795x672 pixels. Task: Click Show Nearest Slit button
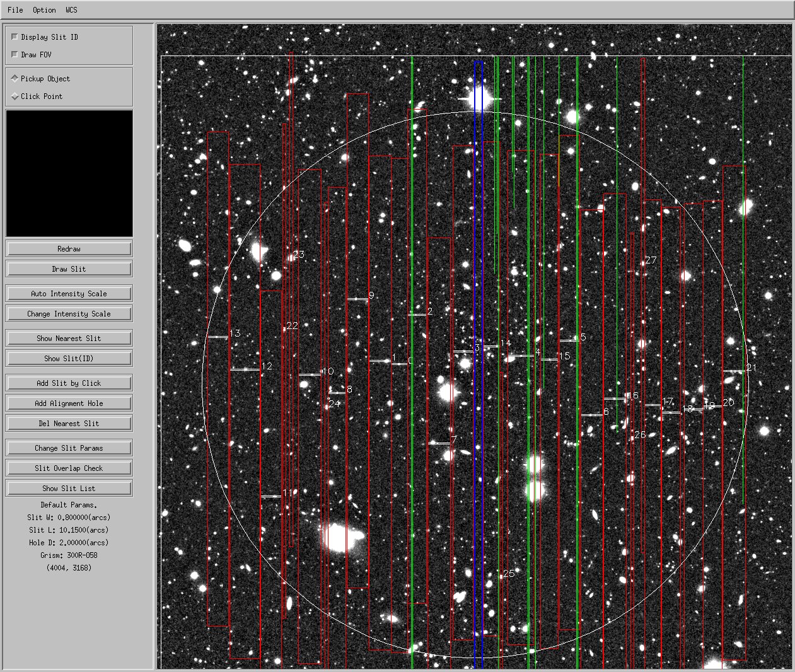[x=69, y=338]
